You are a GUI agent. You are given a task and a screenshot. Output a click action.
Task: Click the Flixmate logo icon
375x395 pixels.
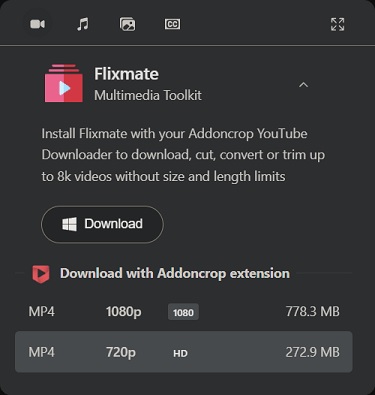pos(64,83)
